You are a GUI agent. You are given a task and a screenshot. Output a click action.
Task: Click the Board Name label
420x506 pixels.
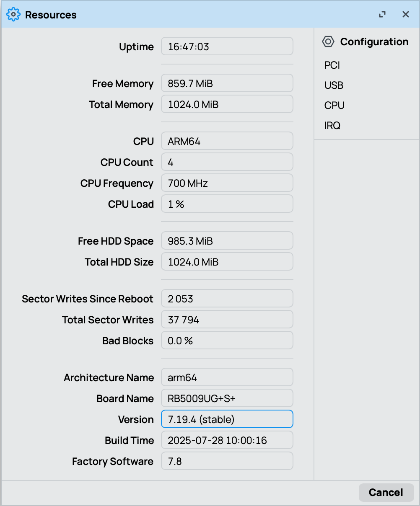point(125,398)
